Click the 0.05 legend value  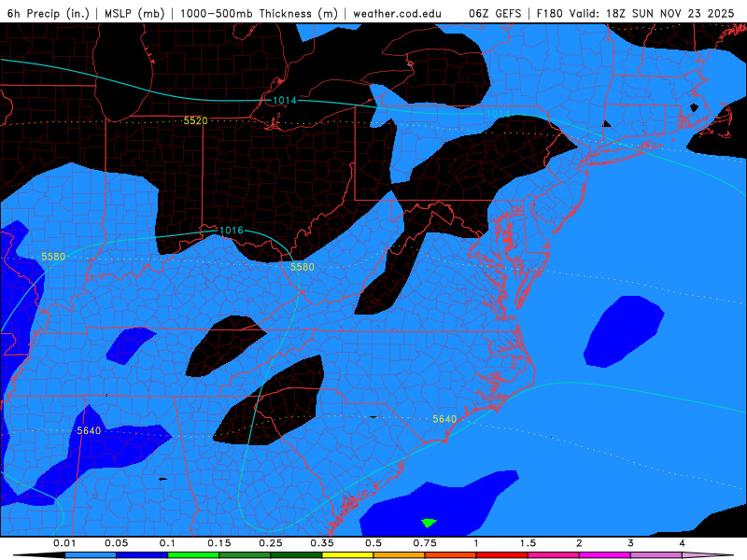tap(116, 543)
